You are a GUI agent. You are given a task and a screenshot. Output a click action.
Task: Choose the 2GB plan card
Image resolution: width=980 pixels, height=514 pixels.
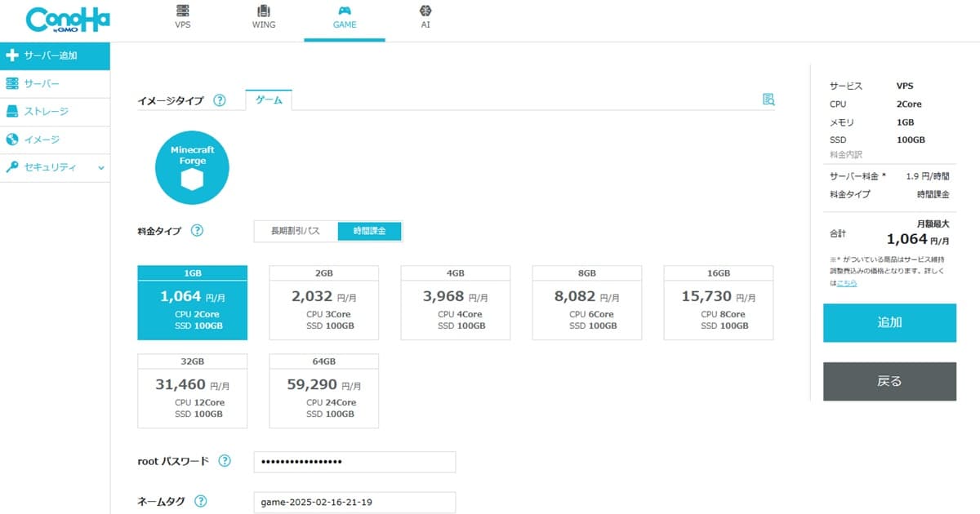tap(323, 303)
